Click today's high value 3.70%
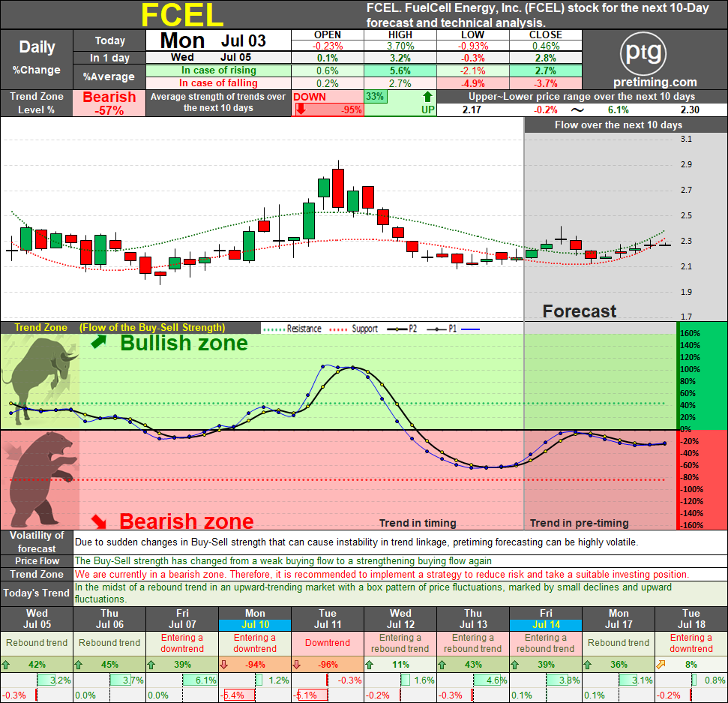The image size is (728, 703). pos(400,46)
